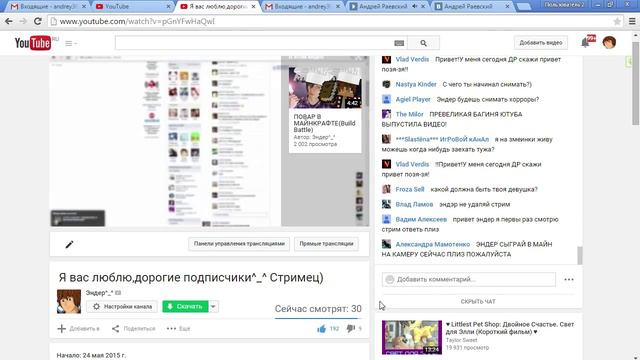640x360 pixels.
Task: Select the Я вас люблю tab
Action: 217,7
